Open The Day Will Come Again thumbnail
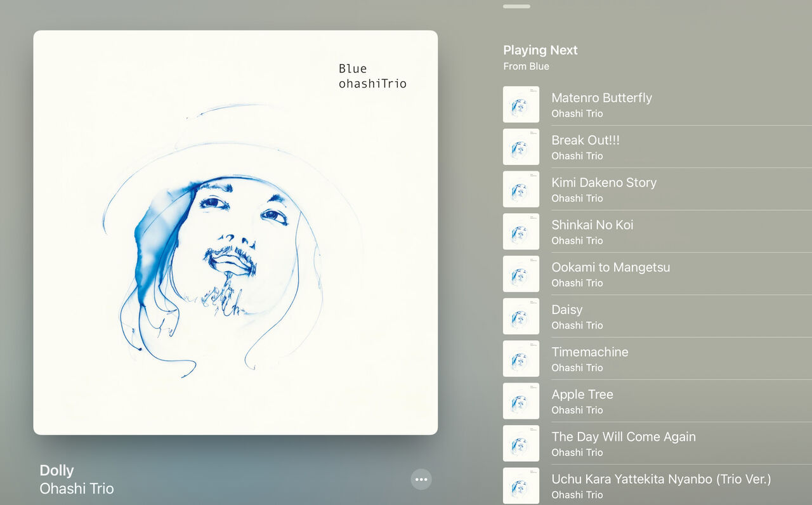The height and width of the screenshot is (505, 812). coord(521,443)
